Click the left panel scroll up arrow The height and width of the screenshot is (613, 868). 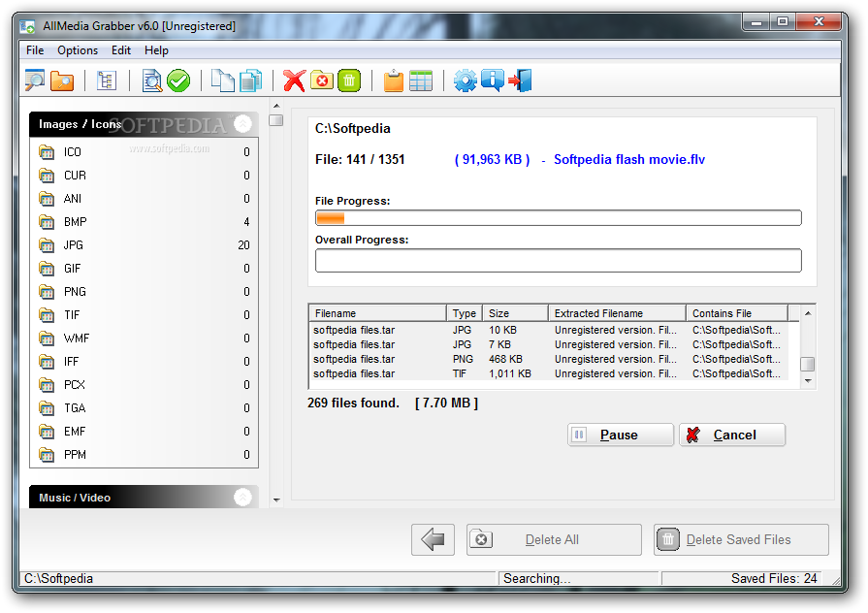tap(276, 105)
